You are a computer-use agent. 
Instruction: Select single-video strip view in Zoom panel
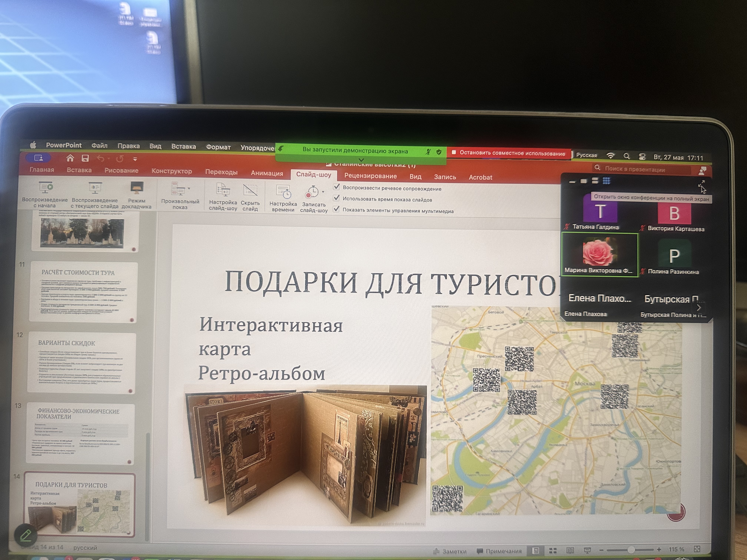(584, 181)
